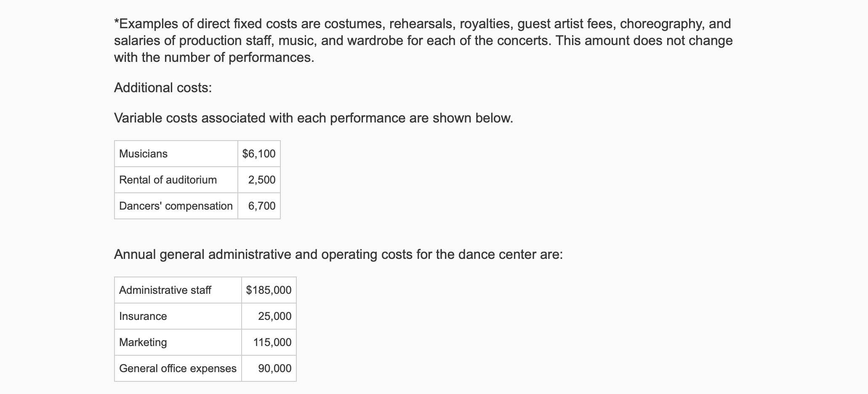
Task: Click the Insurance table cell
Action: [143, 316]
